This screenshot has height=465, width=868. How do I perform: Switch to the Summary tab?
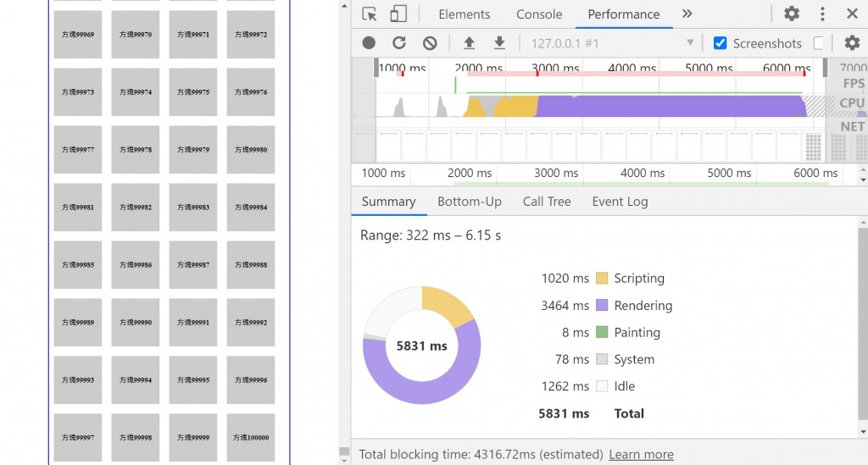coord(388,202)
